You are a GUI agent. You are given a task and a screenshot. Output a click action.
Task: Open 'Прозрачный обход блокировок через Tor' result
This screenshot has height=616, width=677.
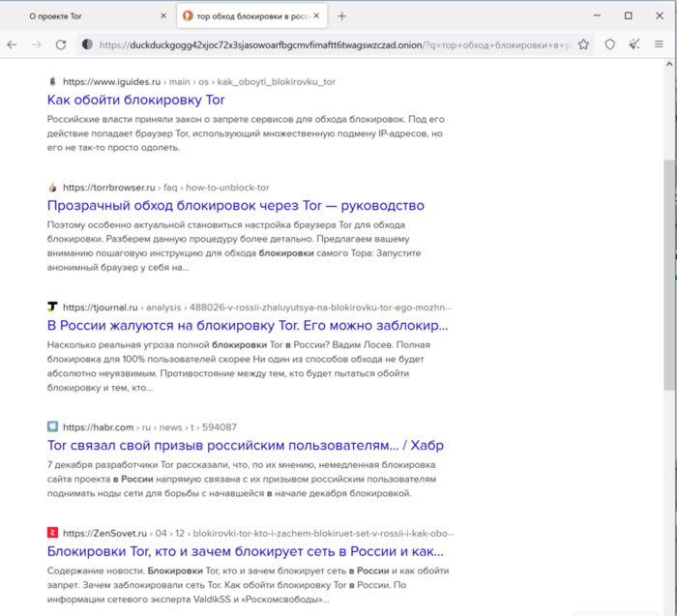236,205
